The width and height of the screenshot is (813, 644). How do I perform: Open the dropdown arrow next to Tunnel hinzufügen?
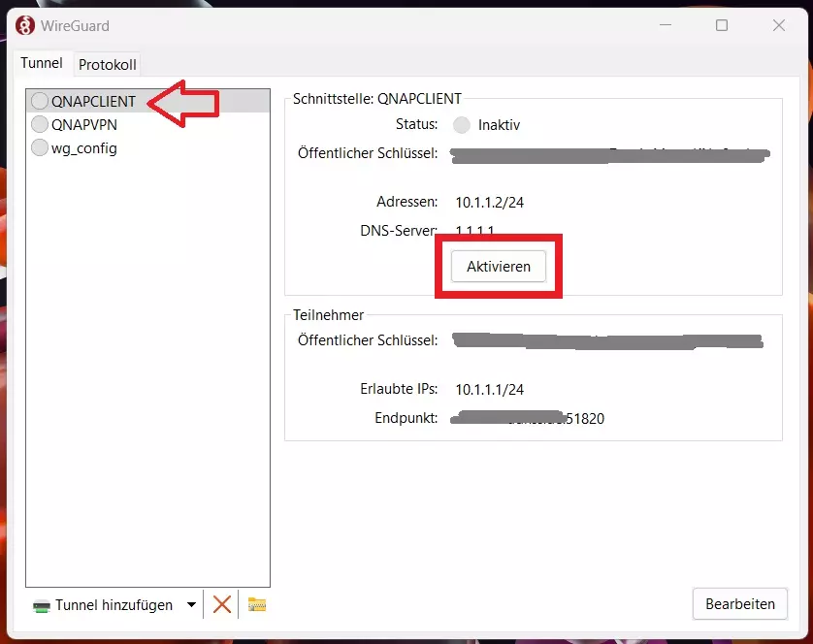(191, 605)
